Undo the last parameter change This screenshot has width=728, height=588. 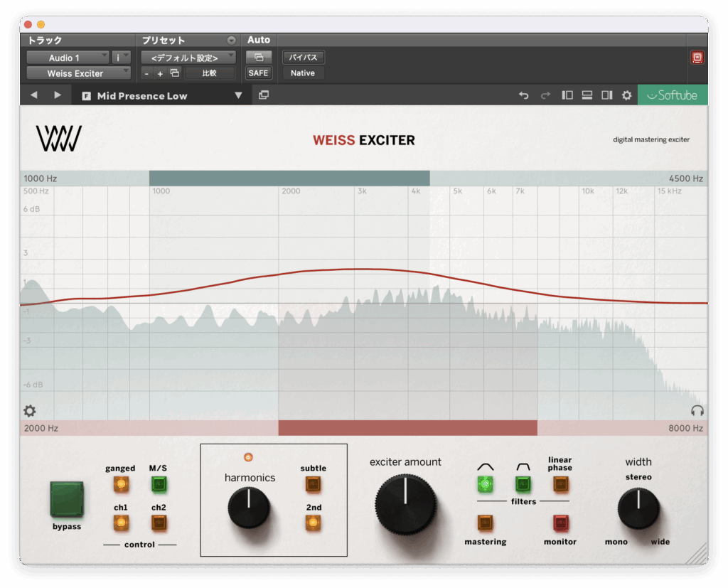pyautogui.click(x=524, y=95)
